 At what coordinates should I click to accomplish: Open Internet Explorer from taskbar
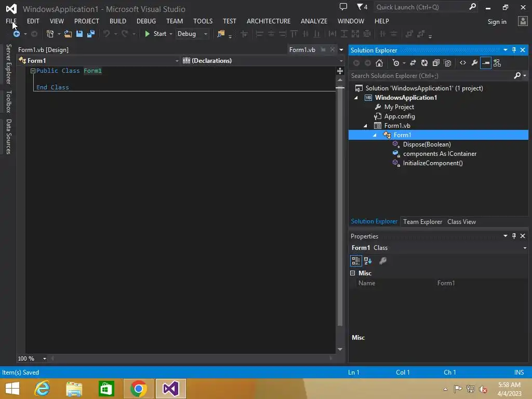[x=43, y=388]
